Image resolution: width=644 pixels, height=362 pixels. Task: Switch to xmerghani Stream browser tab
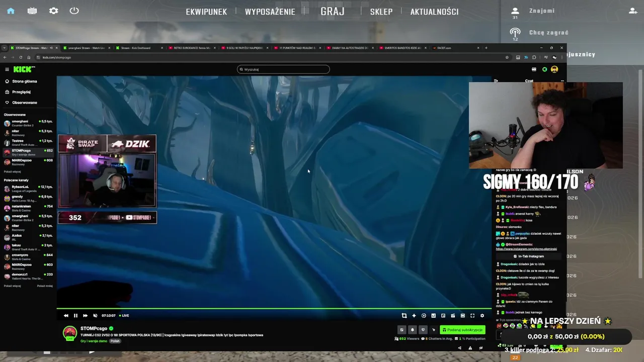(x=86, y=48)
